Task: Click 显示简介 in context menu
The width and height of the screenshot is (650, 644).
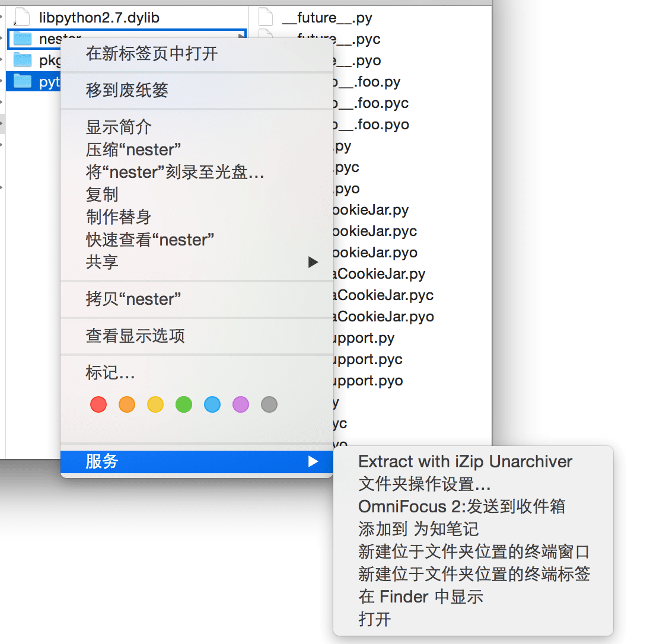Action: 119,127
